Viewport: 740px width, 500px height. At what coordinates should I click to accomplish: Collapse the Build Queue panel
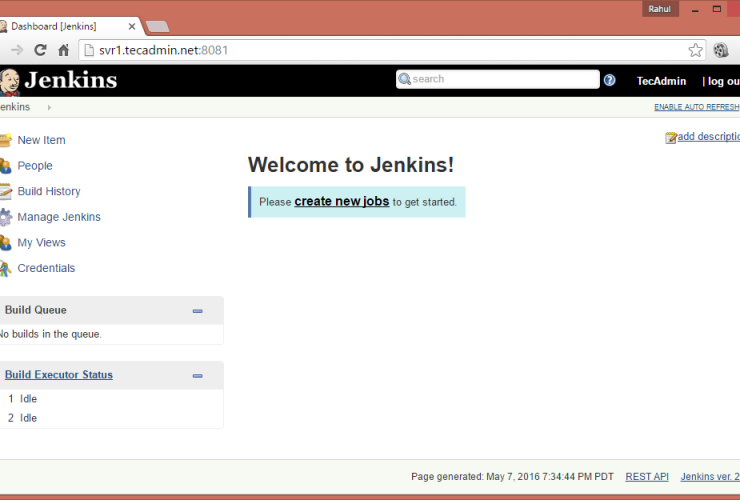197,311
